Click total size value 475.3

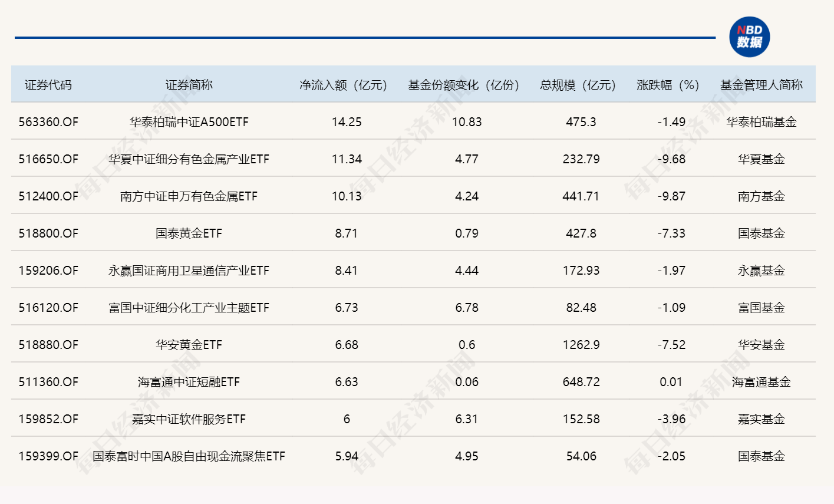[x=581, y=122]
